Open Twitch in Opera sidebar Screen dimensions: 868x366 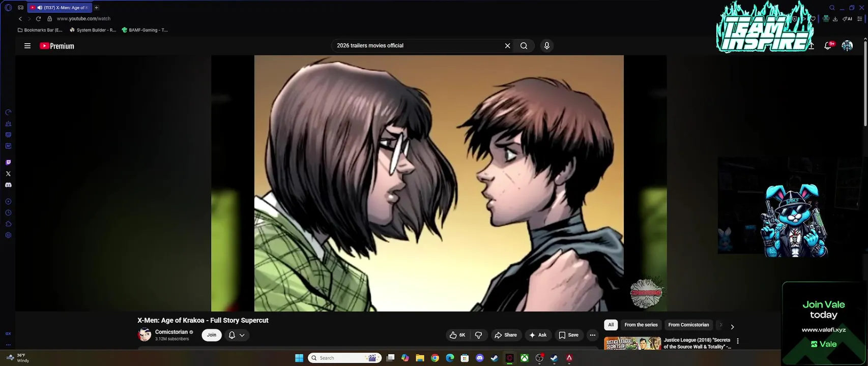click(8, 163)
